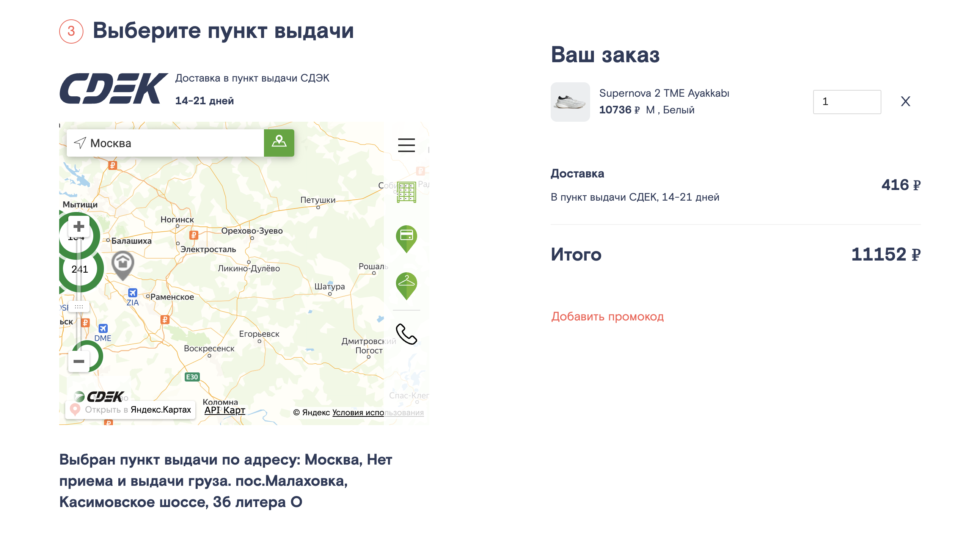Click the large СДЭК delivery logo

click(113, 88)
